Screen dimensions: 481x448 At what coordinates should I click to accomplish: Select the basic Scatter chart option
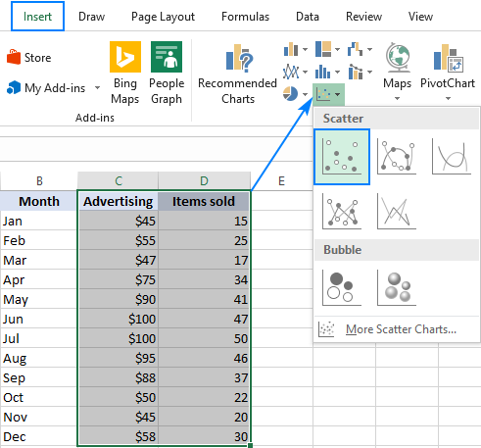point(342,157)
